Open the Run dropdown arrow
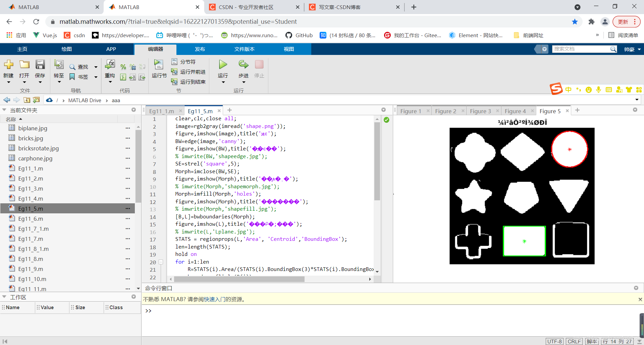This screenshot has width=644, height=345. pyautogui.click(x=223, y=82)
